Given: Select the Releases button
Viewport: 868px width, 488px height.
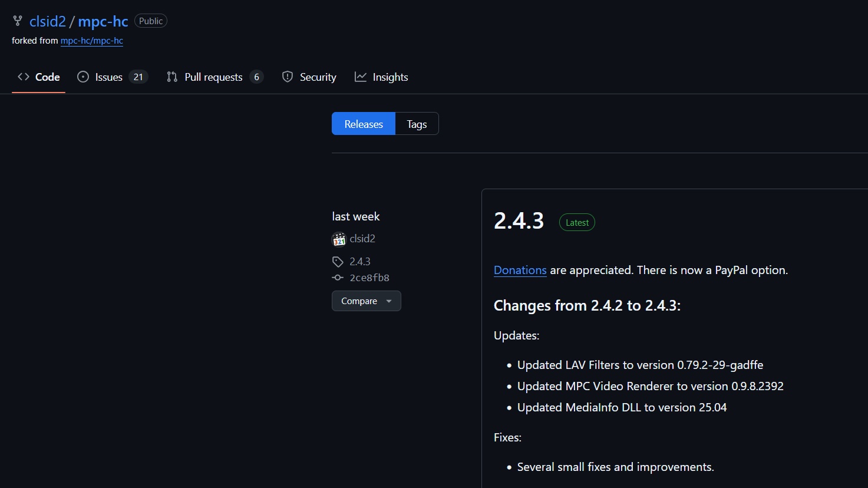Looking at the screenshot, I should pos(364,124).
